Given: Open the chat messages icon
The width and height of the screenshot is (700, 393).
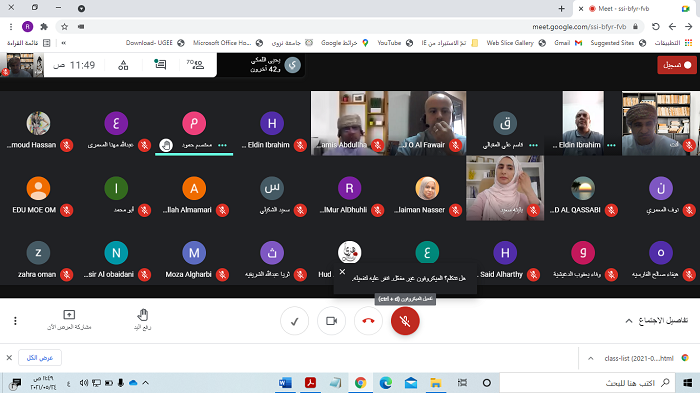Looking at the screenshot, I should 160,65.
